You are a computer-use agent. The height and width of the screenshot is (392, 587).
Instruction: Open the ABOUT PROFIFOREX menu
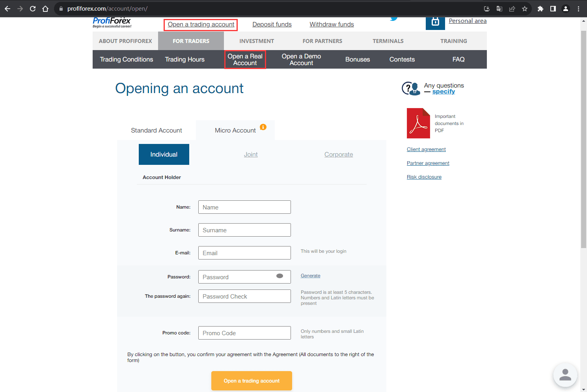125,41
